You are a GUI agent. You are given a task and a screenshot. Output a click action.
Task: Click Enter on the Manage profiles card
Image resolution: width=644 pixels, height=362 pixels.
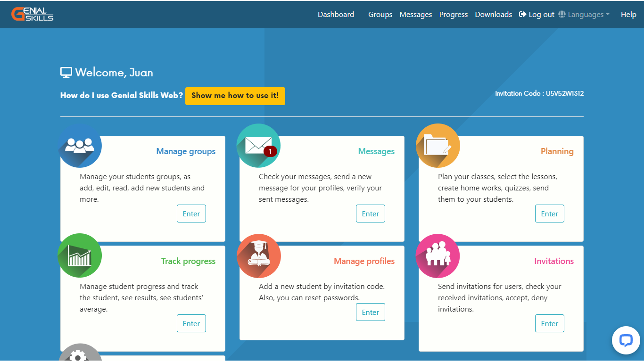[371, 312]
